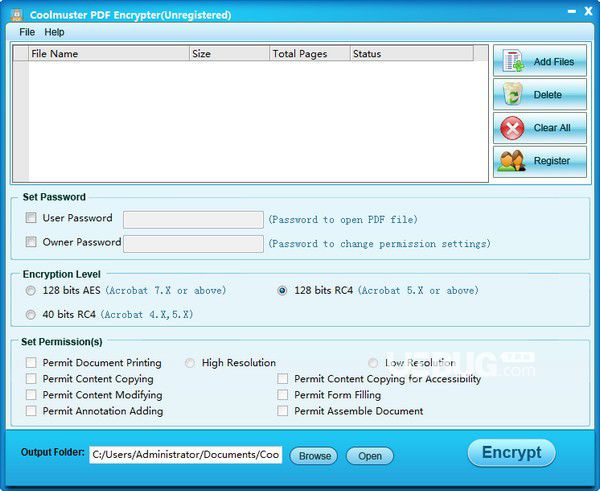Click the Size column header
The image size is (600, 491).
click(230, 54)
